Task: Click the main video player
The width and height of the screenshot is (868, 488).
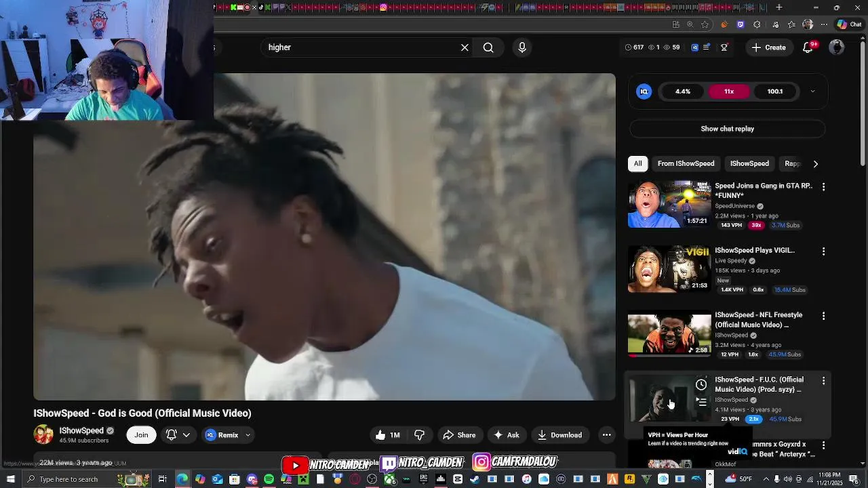Action: tap(324, 237)
